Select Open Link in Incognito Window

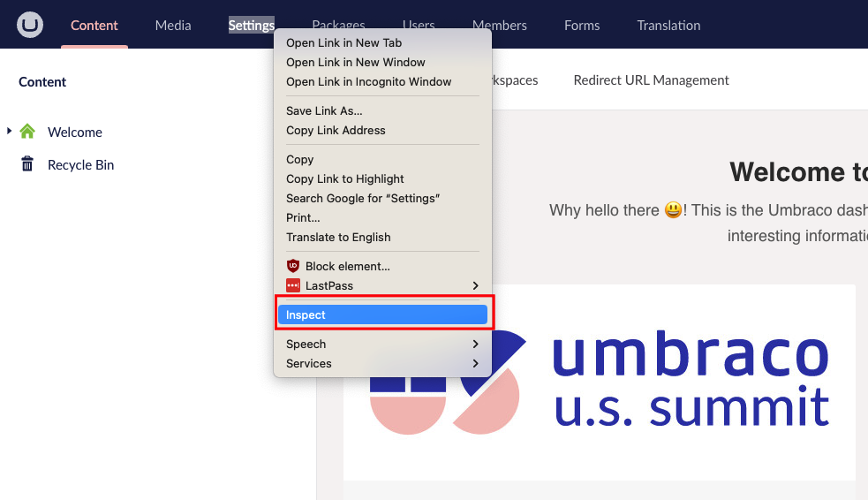tap(382, 81)
